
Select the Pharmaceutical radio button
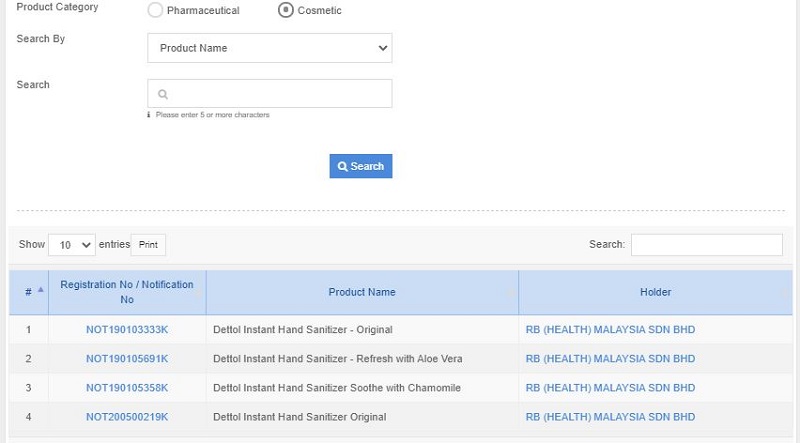pyautogui.click(x=155, y=10)
